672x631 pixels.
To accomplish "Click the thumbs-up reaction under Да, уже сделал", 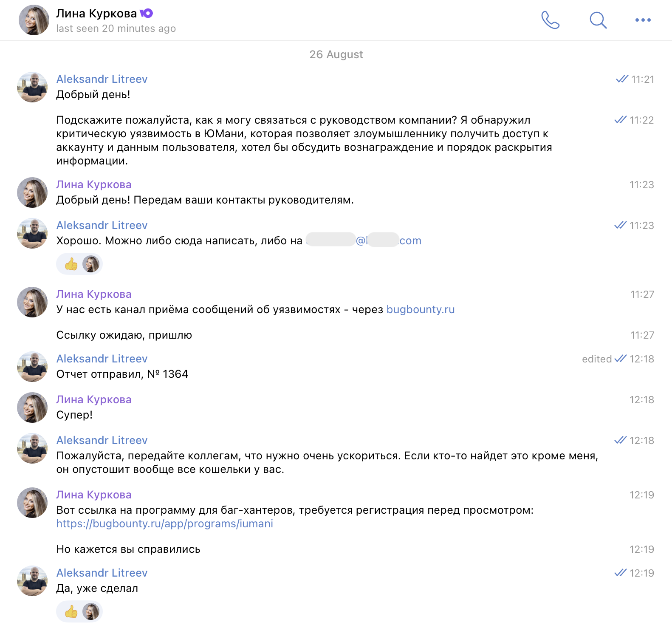I will click(71, 611).
